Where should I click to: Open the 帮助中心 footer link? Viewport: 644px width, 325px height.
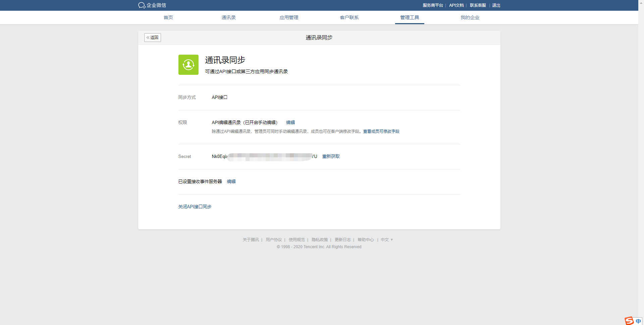pyautogui.click(x=366, y=240)
